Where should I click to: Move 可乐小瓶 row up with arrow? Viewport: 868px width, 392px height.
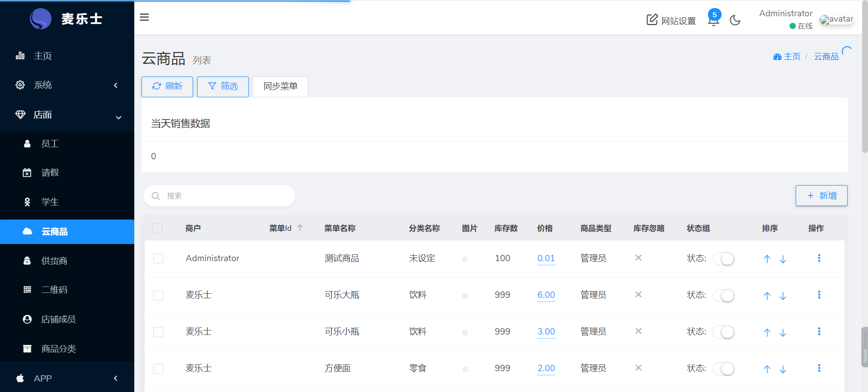[x=767, y=332]
